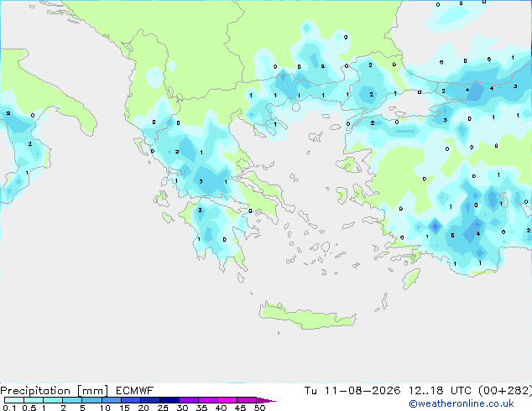Click the '15' legend scale label

click(124, 408)
